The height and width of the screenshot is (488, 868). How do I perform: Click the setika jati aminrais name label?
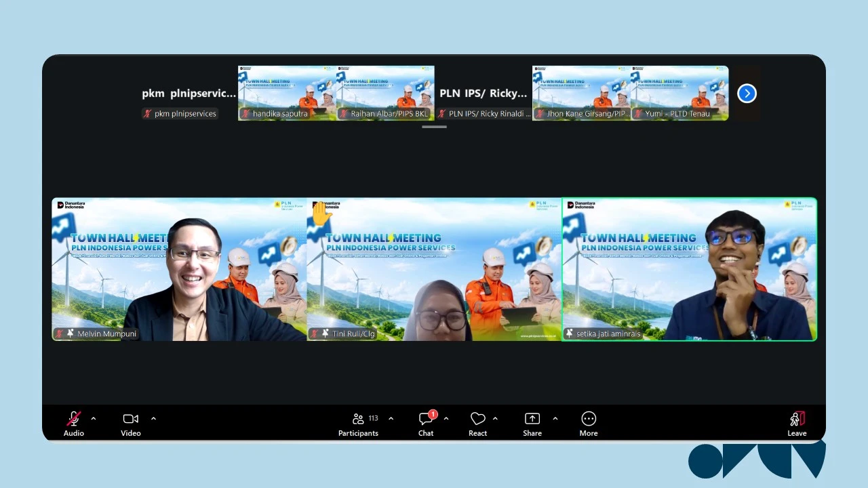(608, 333)
